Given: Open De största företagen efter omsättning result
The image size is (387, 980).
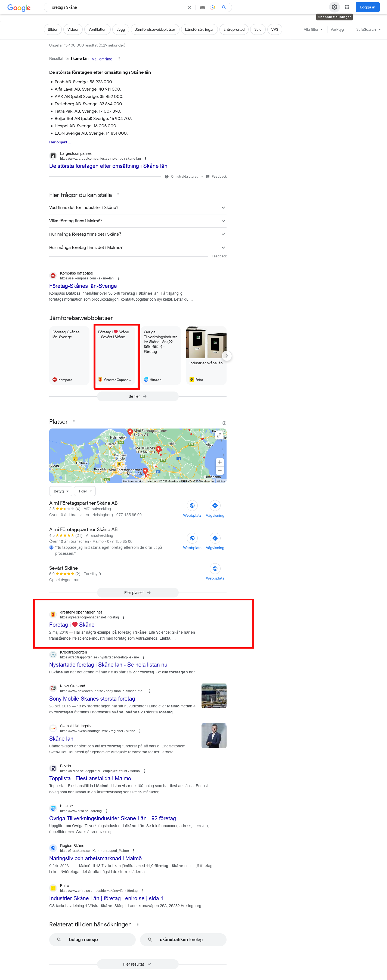Looking at the screenshot, I should [108, 166].
